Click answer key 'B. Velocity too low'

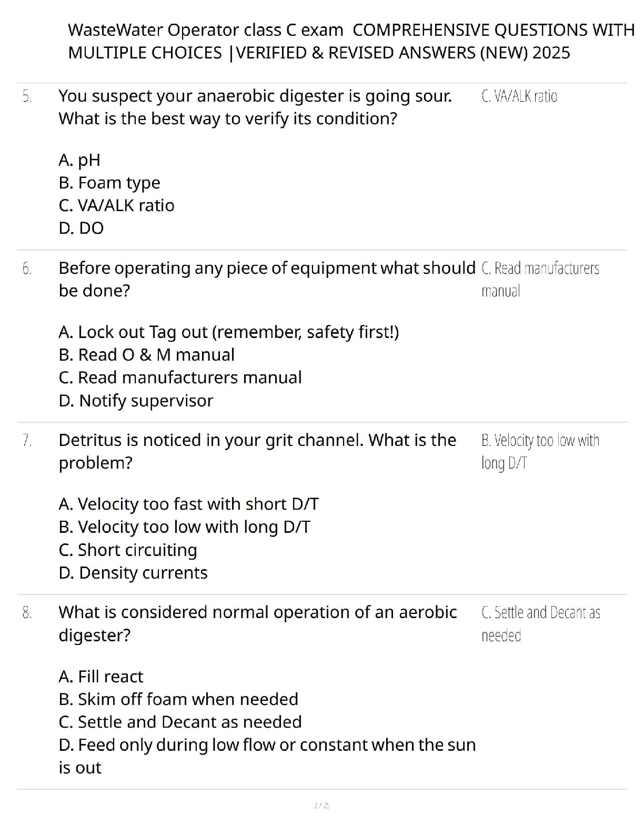click(x=540, y=452)
